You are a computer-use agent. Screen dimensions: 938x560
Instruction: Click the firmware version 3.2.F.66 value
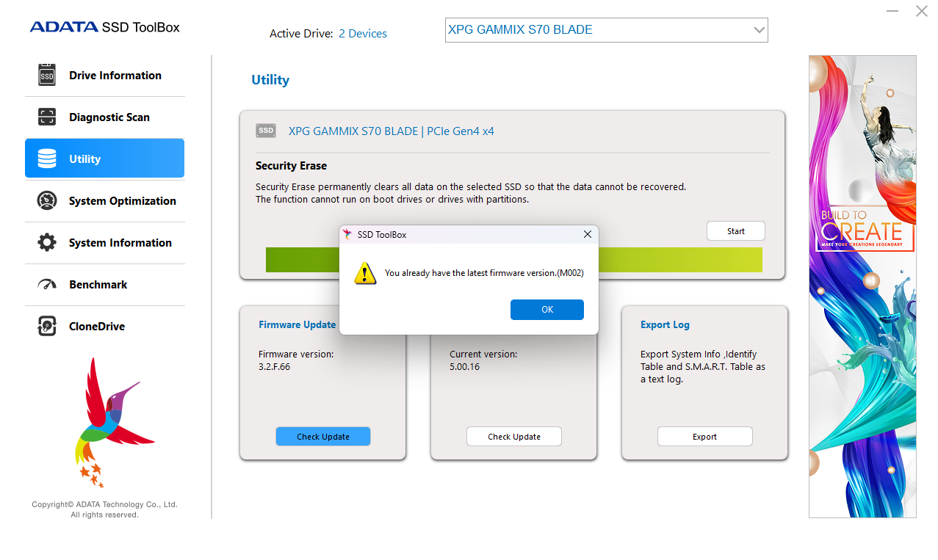274,367
